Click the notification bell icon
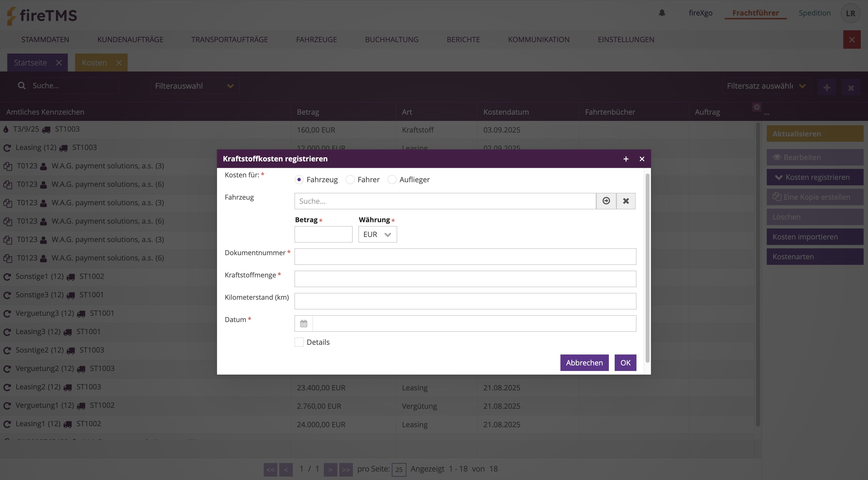Image resolution: width=868 pixels, height=480 pixels. (x=662, y=13)
